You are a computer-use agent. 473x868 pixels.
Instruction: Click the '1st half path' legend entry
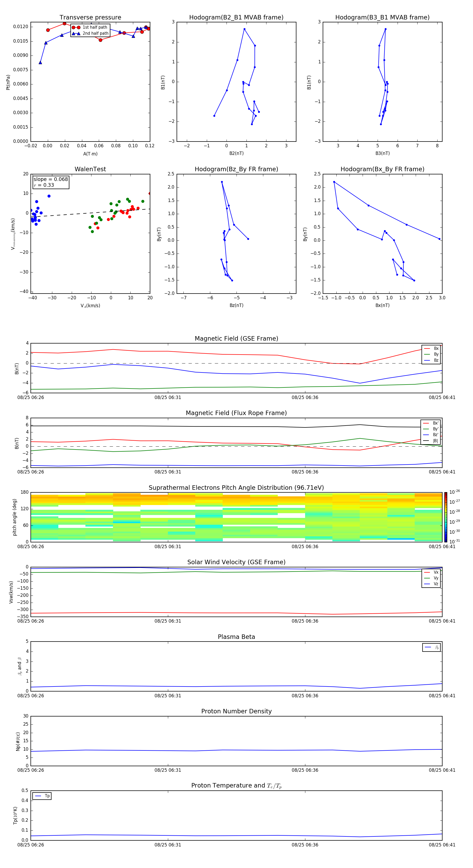point(90,27)
